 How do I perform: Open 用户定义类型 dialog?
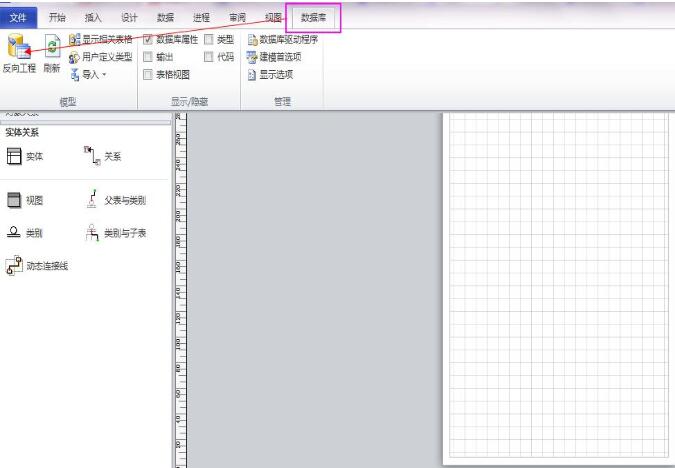(x=101, y=57)
